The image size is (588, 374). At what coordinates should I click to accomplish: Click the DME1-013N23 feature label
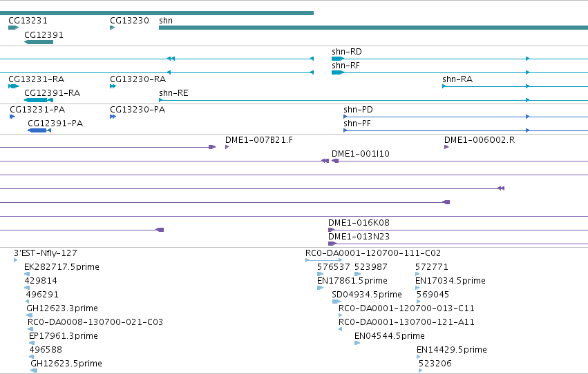point(359,237)
